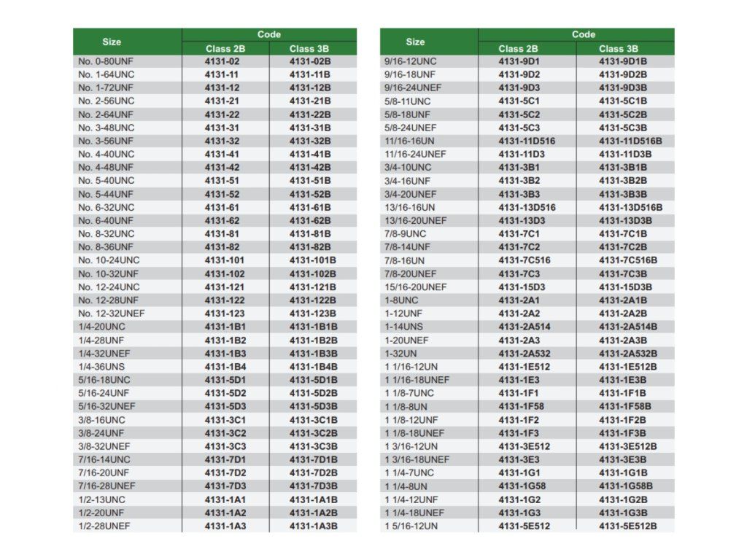Click code cell 4131-11D516

[x=527, y=141]
